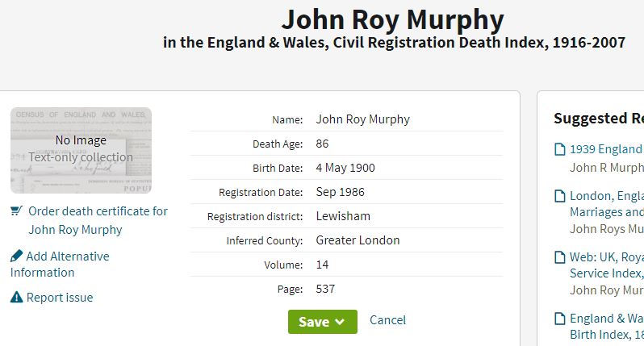Click document icon next to 1939 England record
Screen dimensions: 644x346
point(560,149)
